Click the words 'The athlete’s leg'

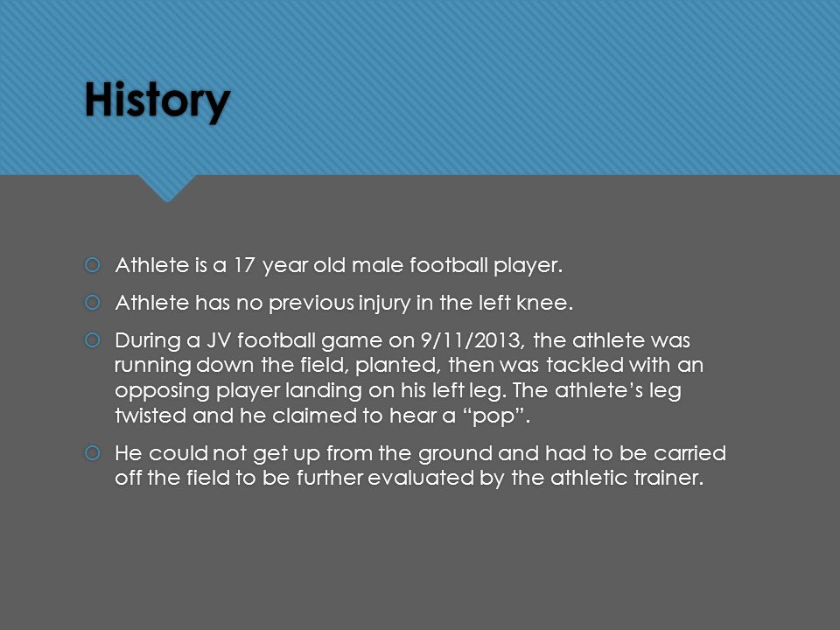point(596,391)
